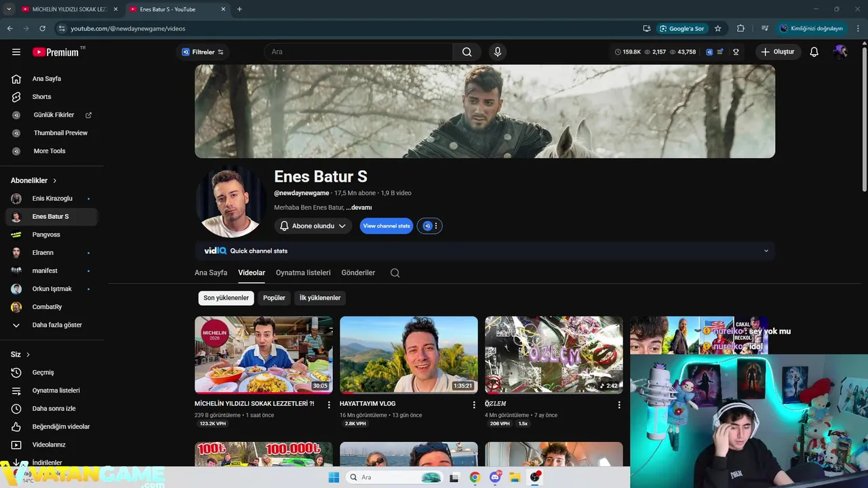Switch to Videolar channel tab
868x488 pixels.
click(252, 272)
